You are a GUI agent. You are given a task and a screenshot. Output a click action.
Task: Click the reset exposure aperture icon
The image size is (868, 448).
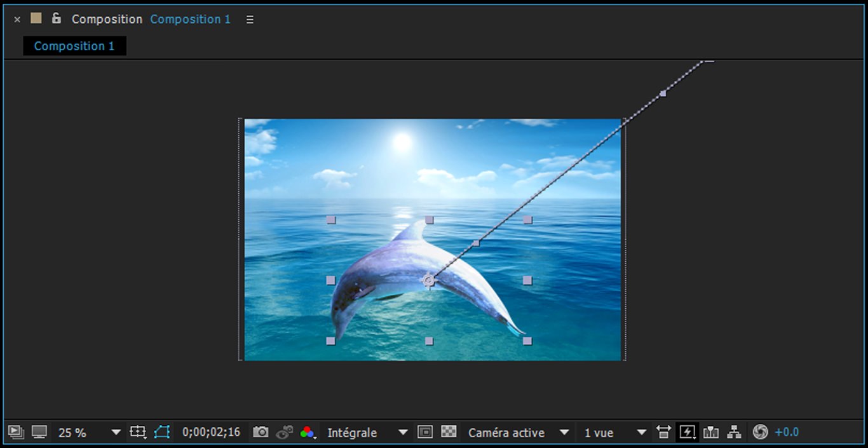[760, 433]
